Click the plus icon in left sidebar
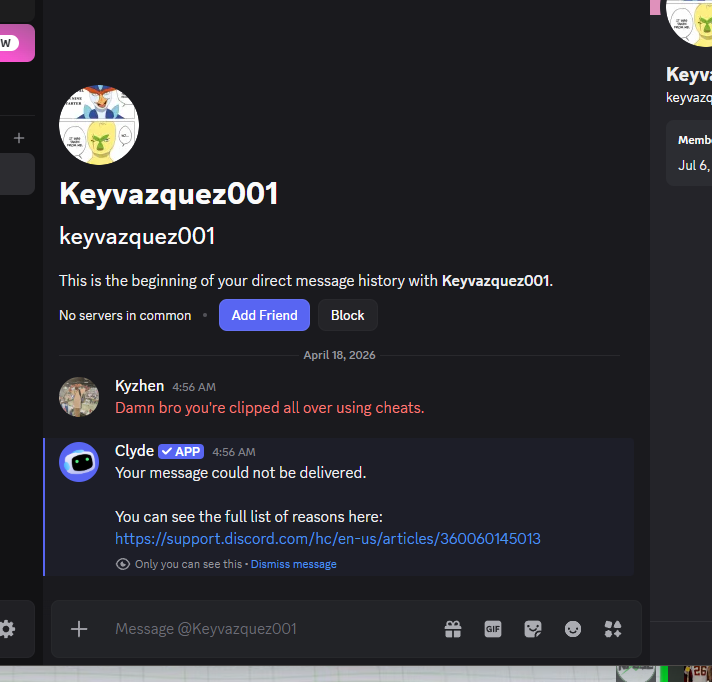 click(x=19, y=138)
